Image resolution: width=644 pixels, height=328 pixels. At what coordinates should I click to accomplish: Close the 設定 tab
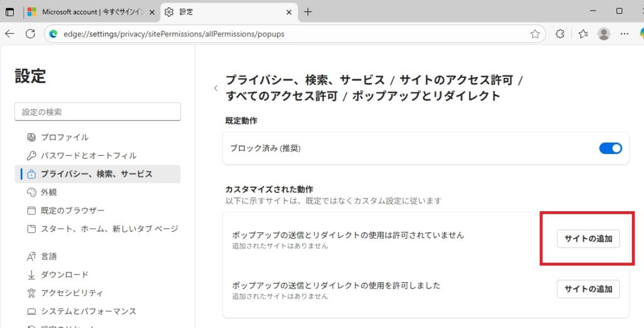[289, 12]
